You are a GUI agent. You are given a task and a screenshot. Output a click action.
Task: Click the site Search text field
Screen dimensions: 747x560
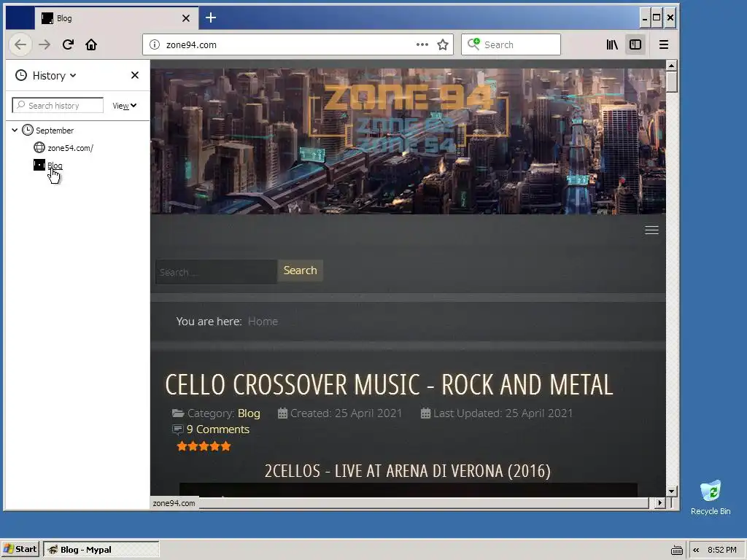tap(216, 272)
